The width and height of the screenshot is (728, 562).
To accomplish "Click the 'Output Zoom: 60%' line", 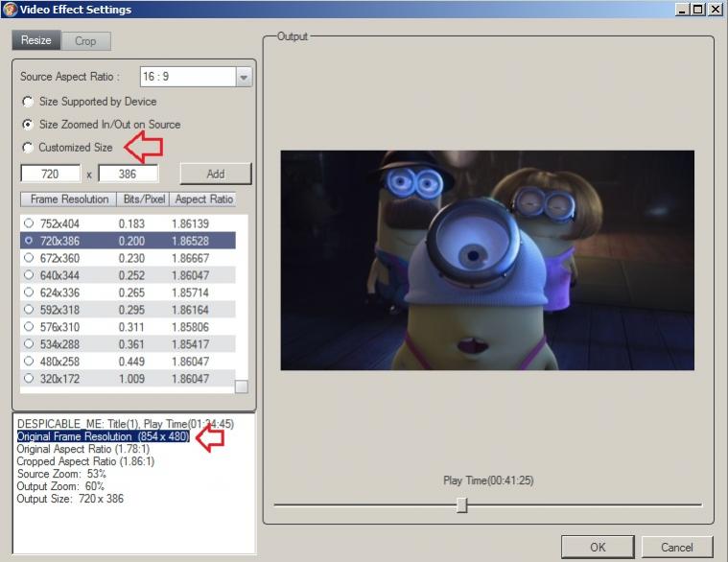I will (60, 486).
